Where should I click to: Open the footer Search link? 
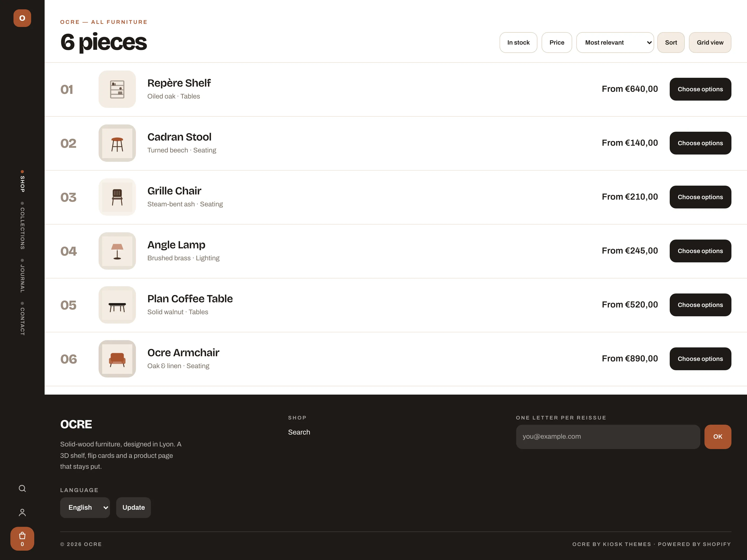tap(299, 432)
